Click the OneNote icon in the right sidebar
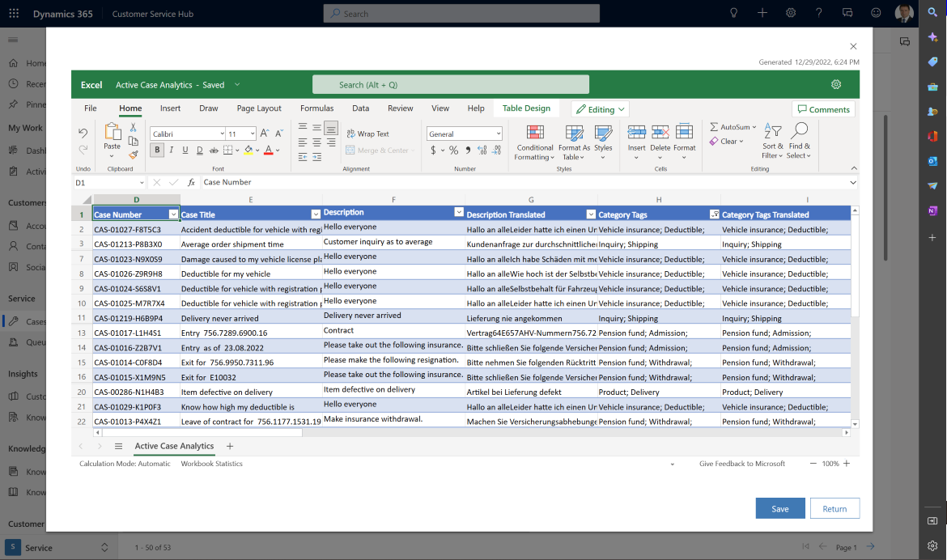Viewport: 947px width, 560px height. (x=932, y=211)
